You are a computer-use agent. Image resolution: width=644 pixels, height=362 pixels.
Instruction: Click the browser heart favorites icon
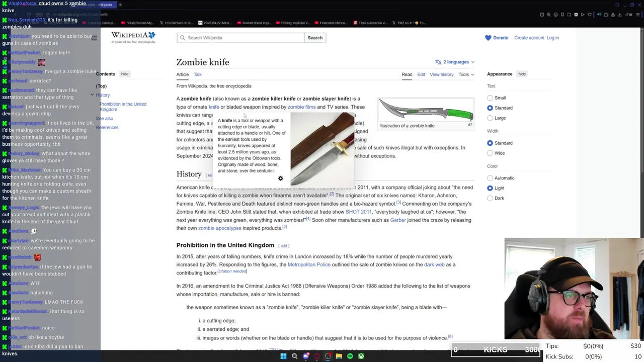(x=590, y=15)
